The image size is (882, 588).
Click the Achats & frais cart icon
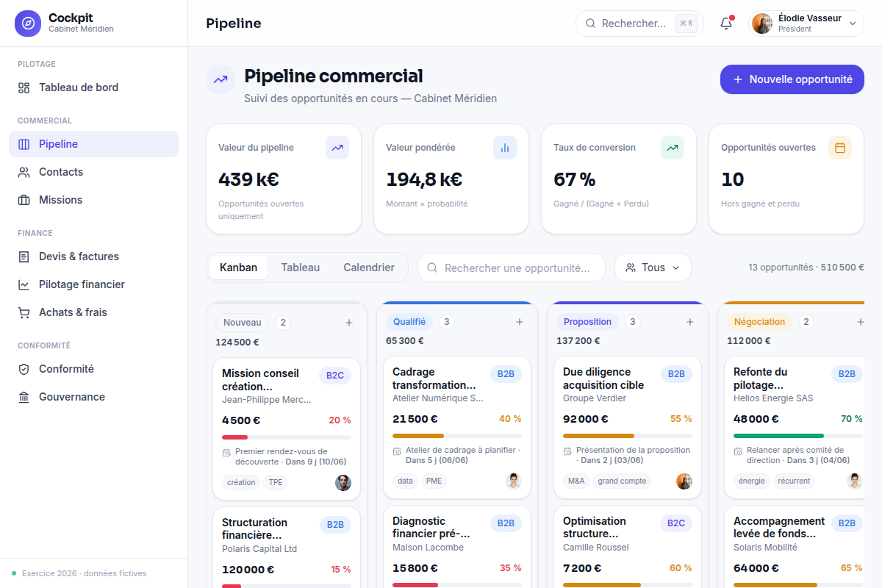24,312
